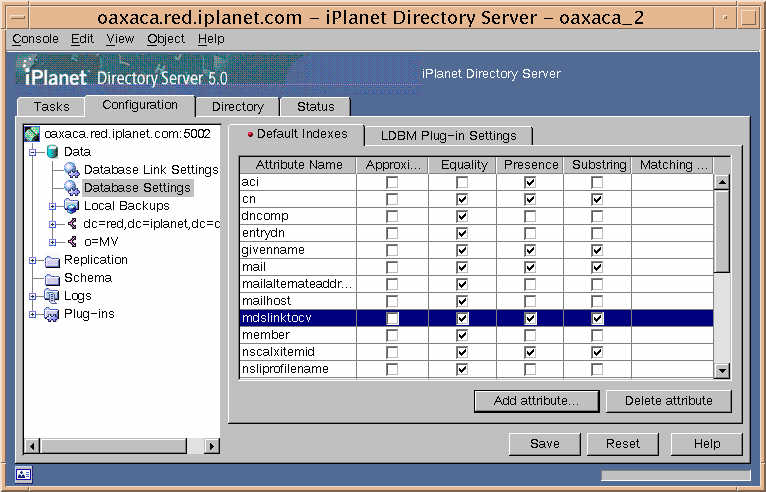Open the Edit menu
Screen dimensions: 766x492
click(82, 39)
